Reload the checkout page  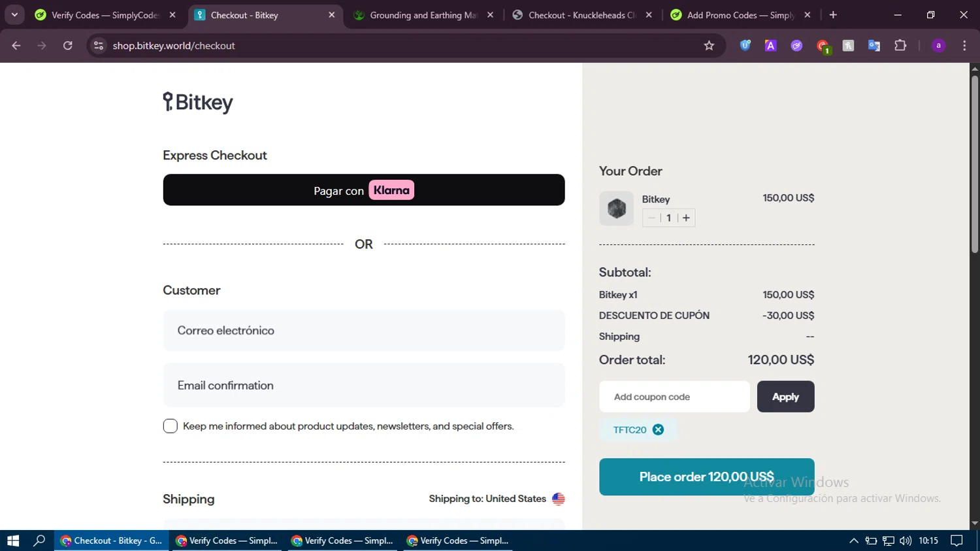pos(67,46)
